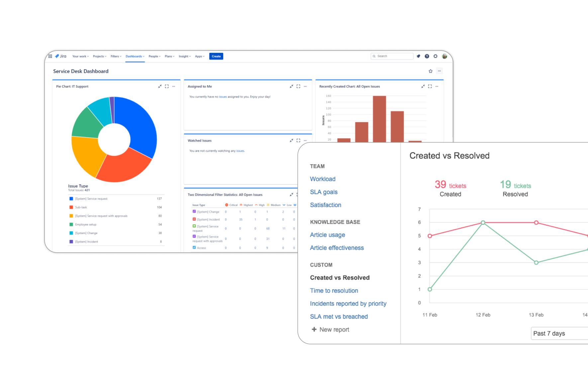Expand the Dashboards menu
Viewport: 588px width, 379px height.
point(135,57)
